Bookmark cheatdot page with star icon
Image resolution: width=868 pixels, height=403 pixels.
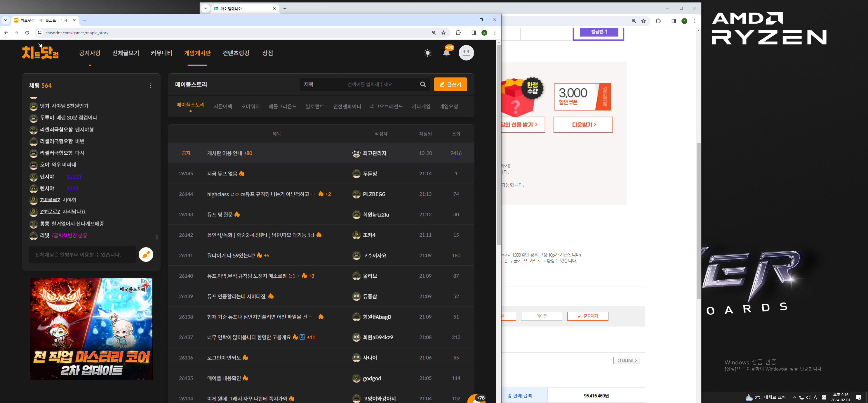pos(443,33)
